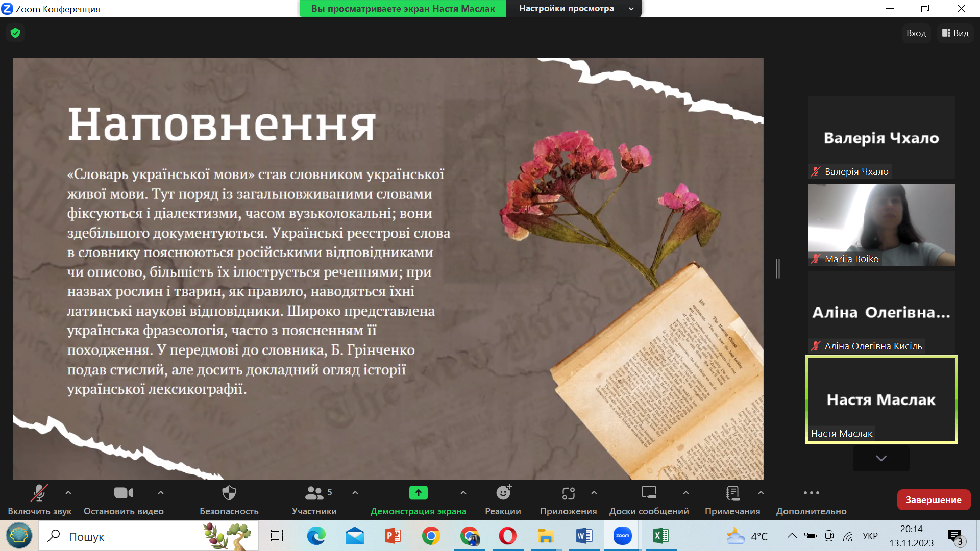980x551 pixels.
Task: Click the green encryption shield icon
Action: tap(15, 33)
